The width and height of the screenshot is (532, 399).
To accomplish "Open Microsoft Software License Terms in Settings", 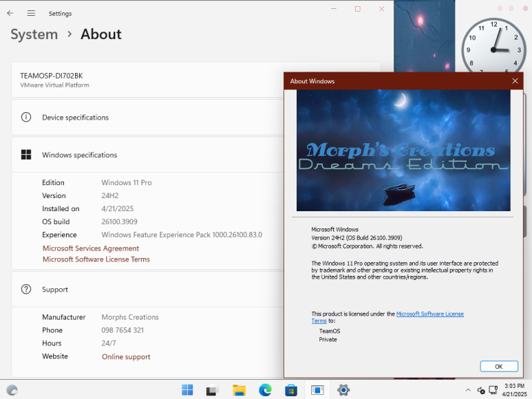I will coord(96,259).
